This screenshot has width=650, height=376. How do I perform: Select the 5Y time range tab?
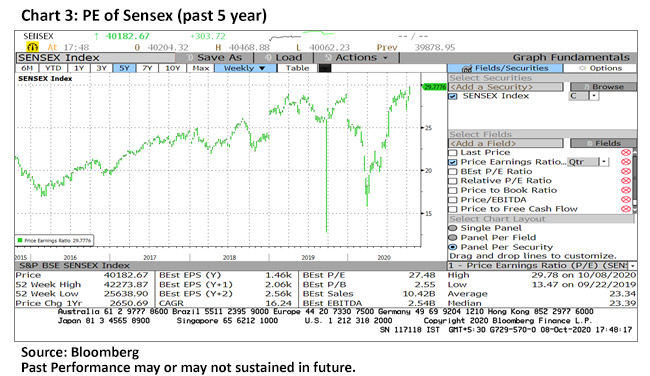click(x=124, y=68)
